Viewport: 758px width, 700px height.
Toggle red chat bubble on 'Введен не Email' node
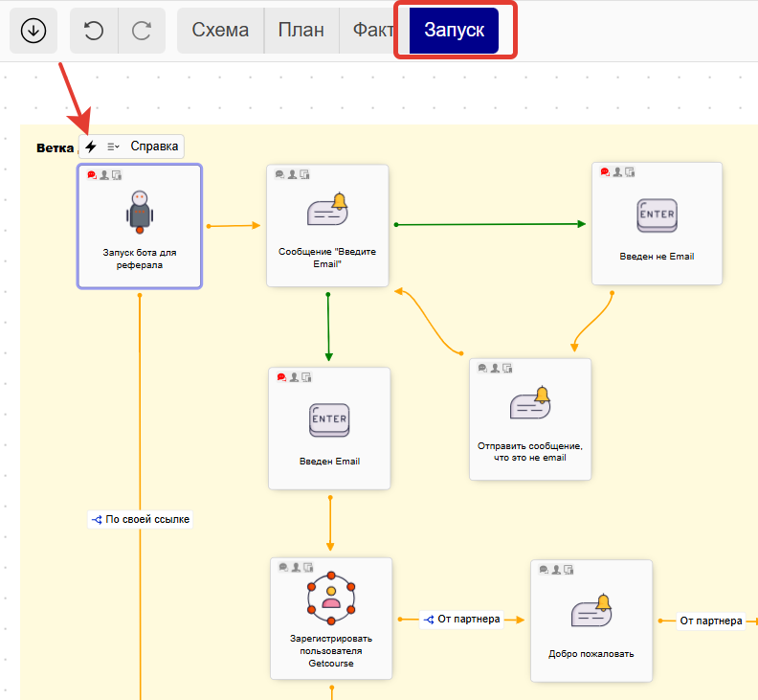click(x=605, y=172)
